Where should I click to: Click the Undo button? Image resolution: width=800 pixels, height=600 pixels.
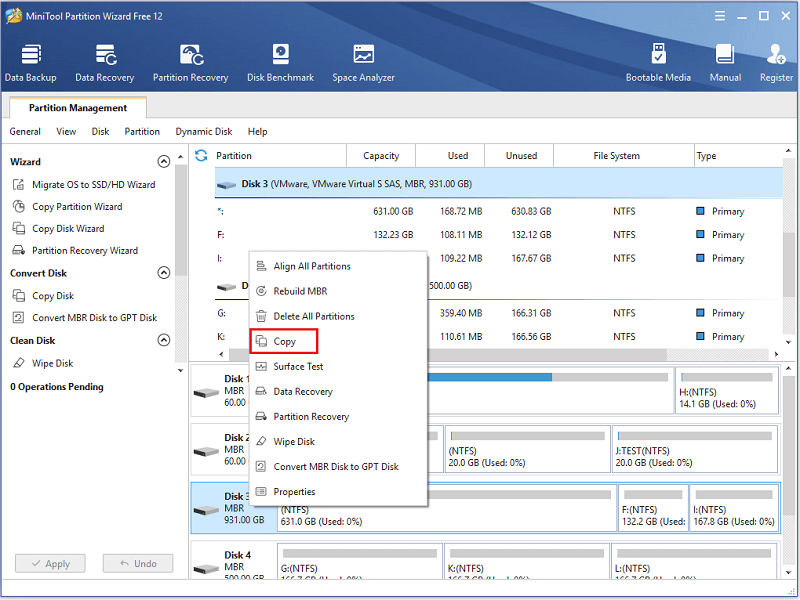click(x=138, y=563)
